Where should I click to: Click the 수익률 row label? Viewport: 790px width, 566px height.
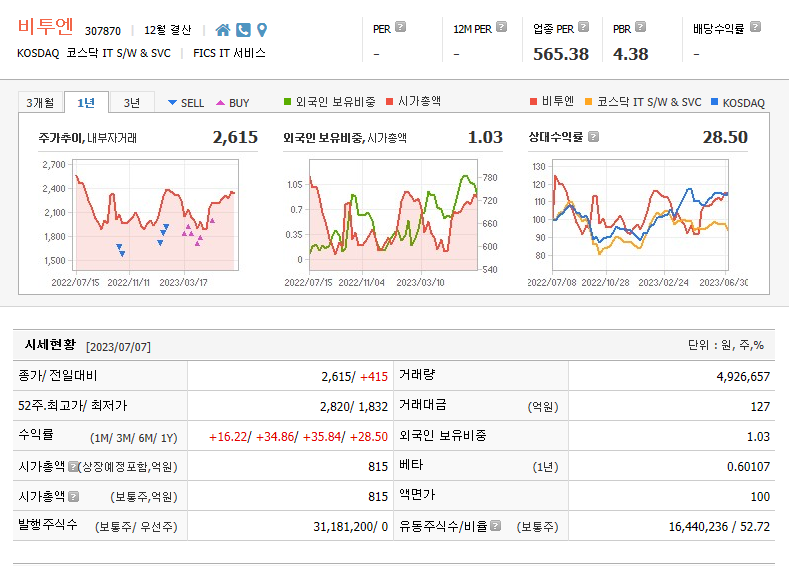coord(36,435)
